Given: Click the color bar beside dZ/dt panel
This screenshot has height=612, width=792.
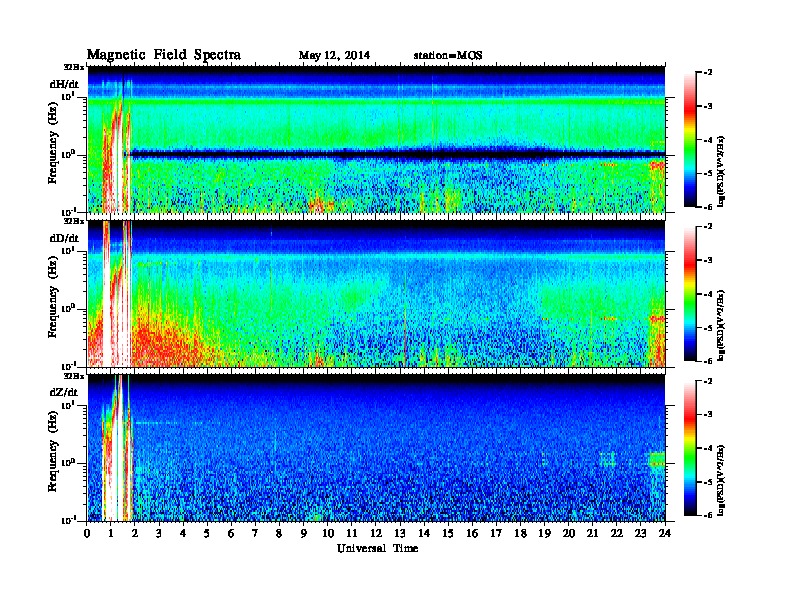Looking at the screenshot, I should (x=689, y=448).
